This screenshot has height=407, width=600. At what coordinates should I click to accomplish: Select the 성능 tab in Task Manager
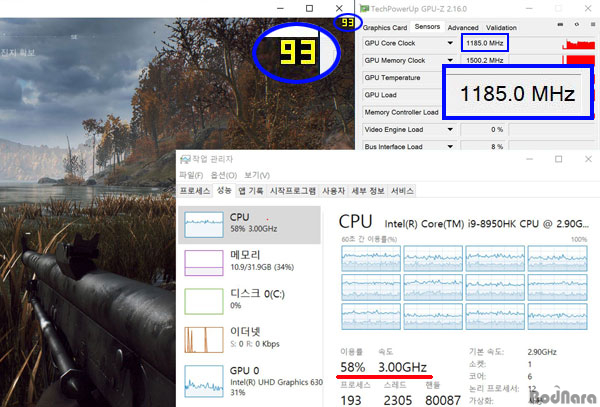224,190
